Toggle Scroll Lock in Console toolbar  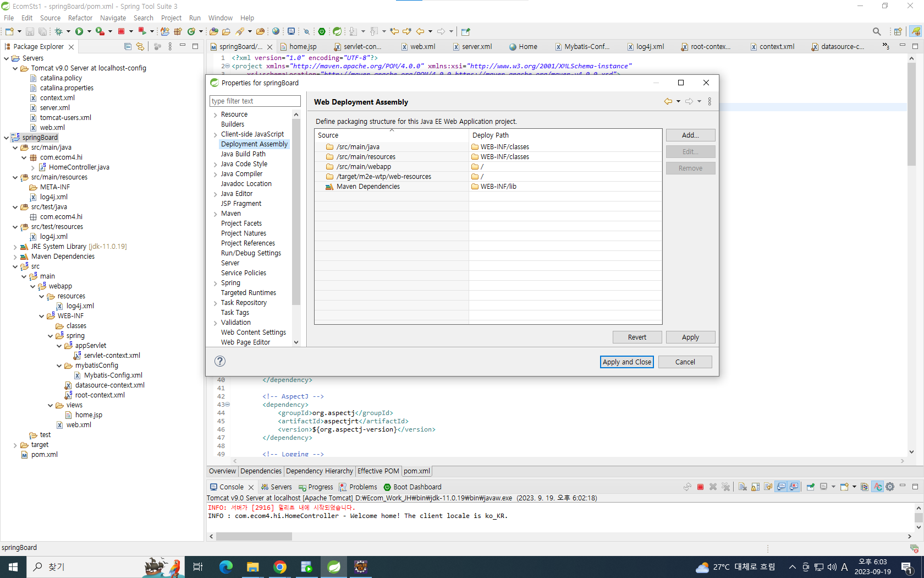(x=755, y=487)
